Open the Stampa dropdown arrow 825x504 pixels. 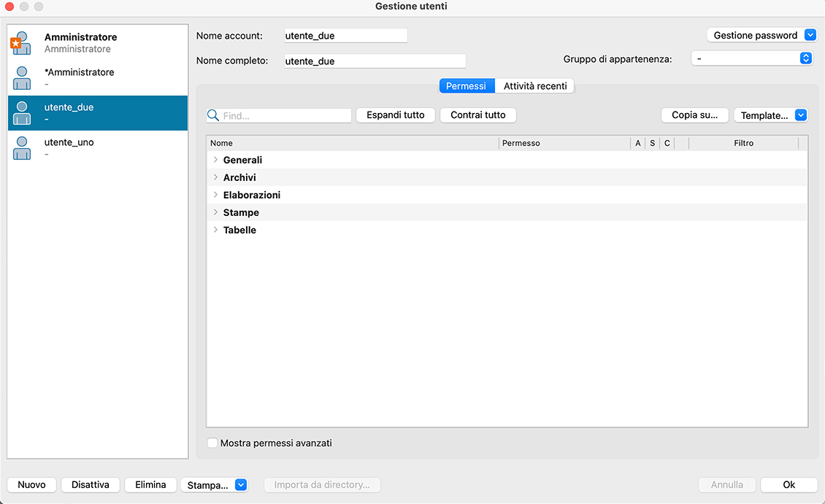tap(240, 485)
